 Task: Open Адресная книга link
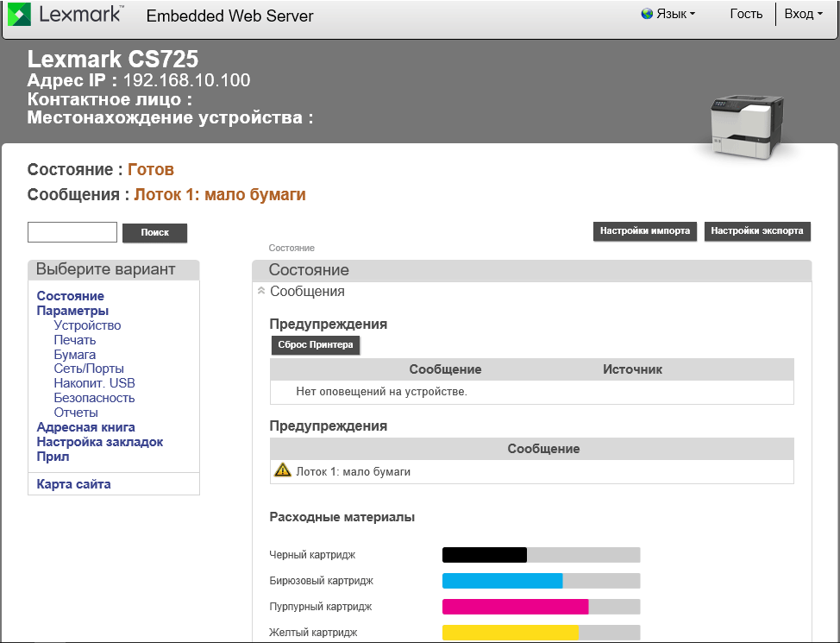pyautogui.click(x=85, y=427)
